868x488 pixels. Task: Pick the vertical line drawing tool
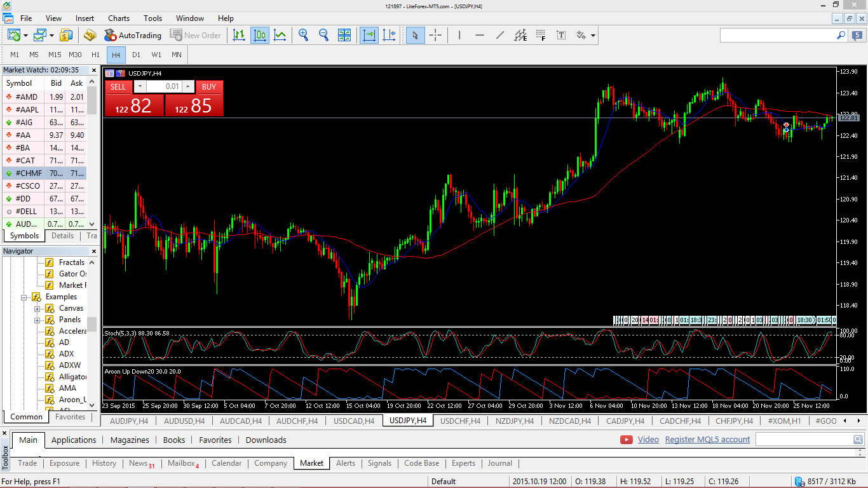coord(459,36)
